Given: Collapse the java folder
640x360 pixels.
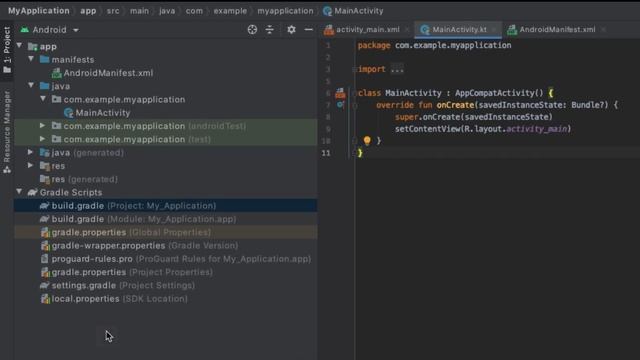Looking at the screenshot, I should coord(31,86).
